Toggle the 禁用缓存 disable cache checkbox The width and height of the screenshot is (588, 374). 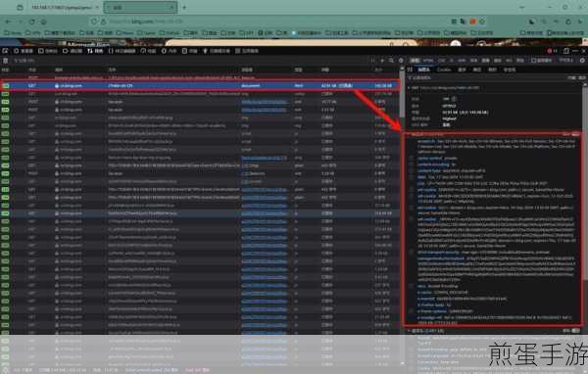point(542,61)
